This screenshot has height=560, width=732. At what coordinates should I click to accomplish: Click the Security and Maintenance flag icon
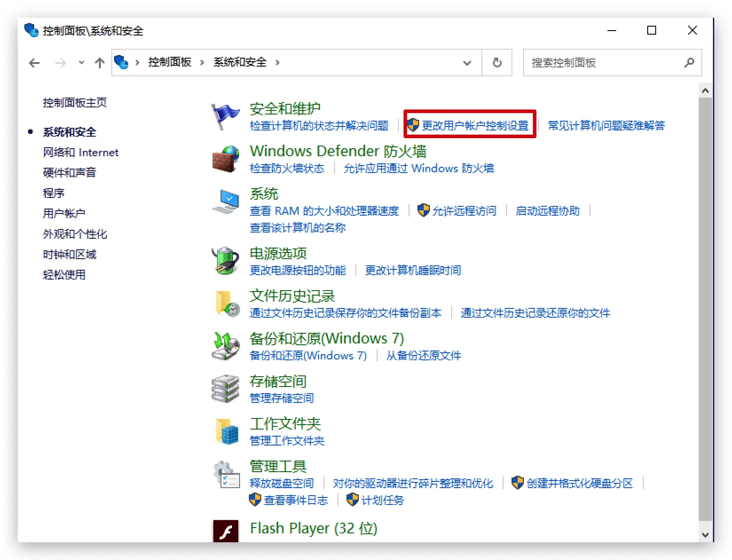tap(225, 116)
